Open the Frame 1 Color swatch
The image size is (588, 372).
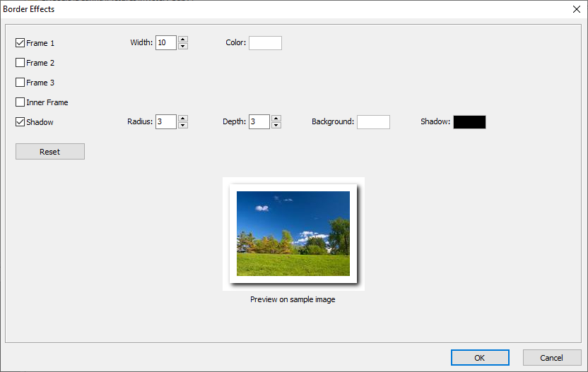click(x=266, y=43)
